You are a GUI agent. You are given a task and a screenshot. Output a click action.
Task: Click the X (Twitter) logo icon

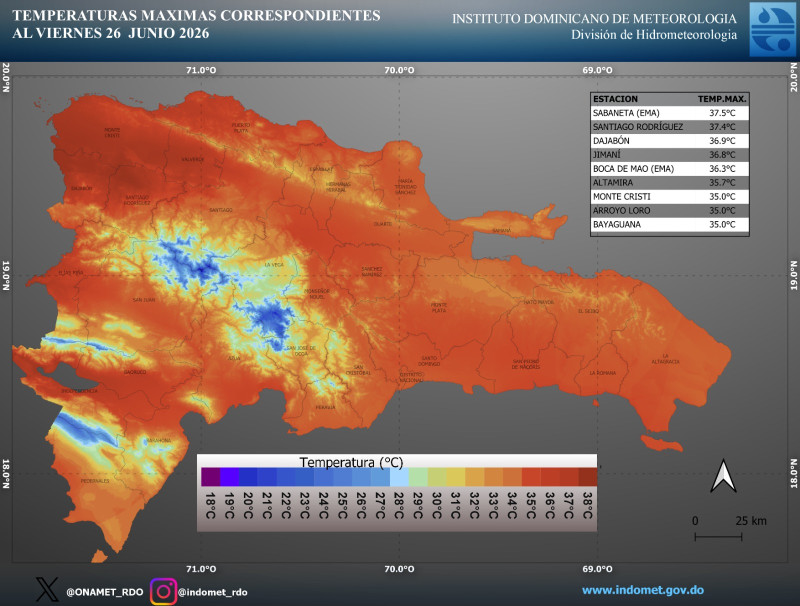pyautogui.click(x=47, y=590)
